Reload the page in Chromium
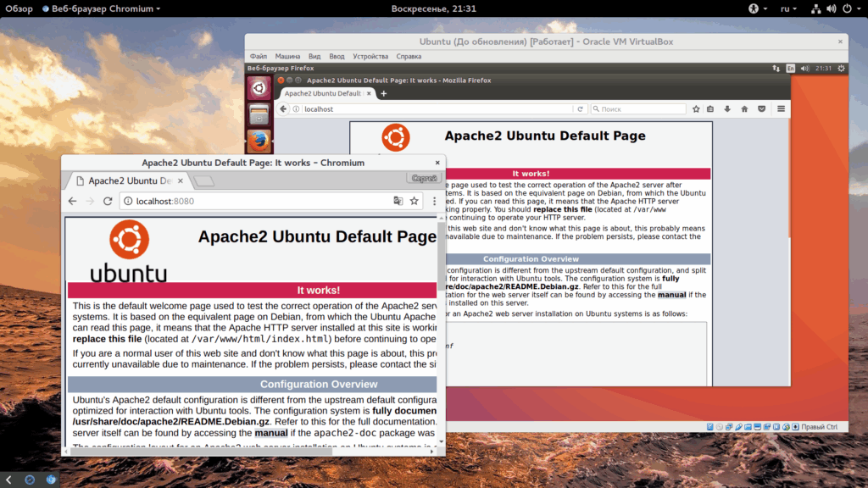Screen dimensions: 868x488 pyautogui.click(x=108, y=201)
